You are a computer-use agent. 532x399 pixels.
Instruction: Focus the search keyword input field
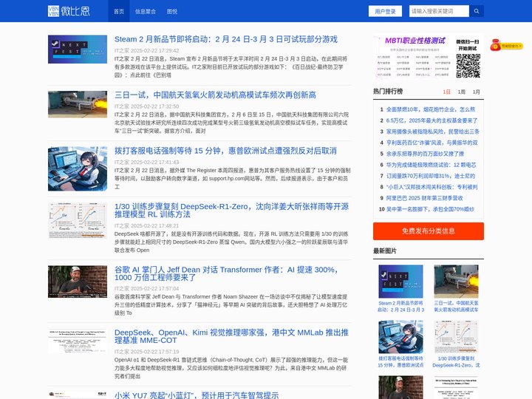439,11
